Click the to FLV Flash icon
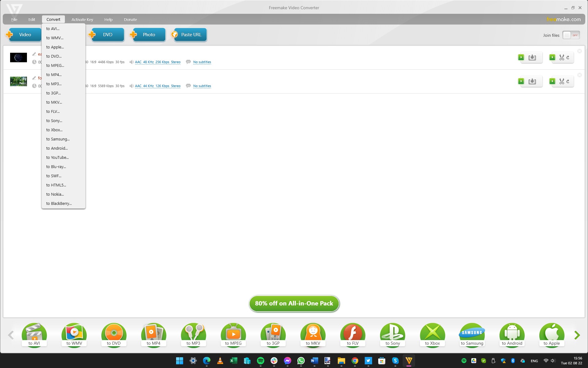This screenshot has width=588, height=368. pos(353,335)
